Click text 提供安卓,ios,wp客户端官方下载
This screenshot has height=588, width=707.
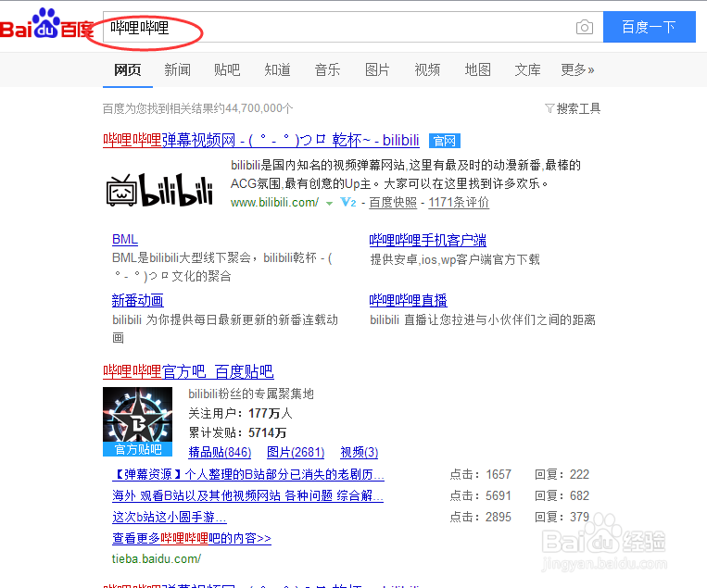point(455,259)
